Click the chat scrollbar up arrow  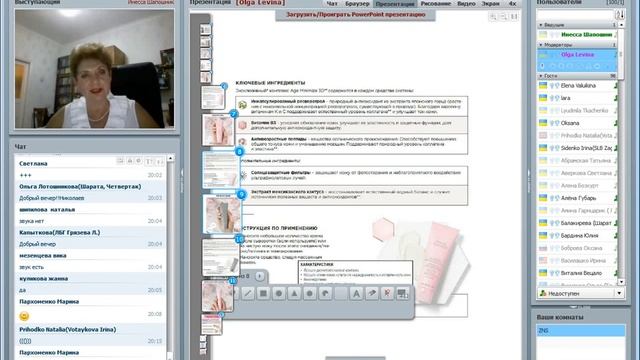(x=170, y=158)
